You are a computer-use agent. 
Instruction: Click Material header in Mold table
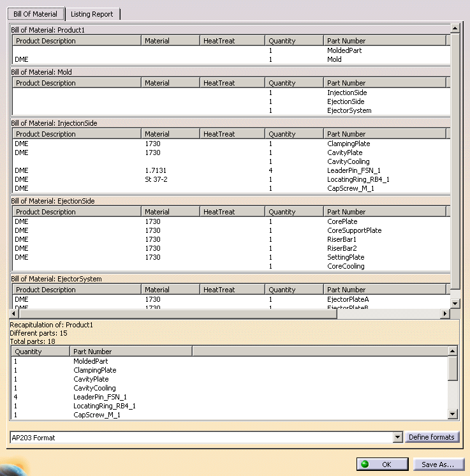[170, 83]
